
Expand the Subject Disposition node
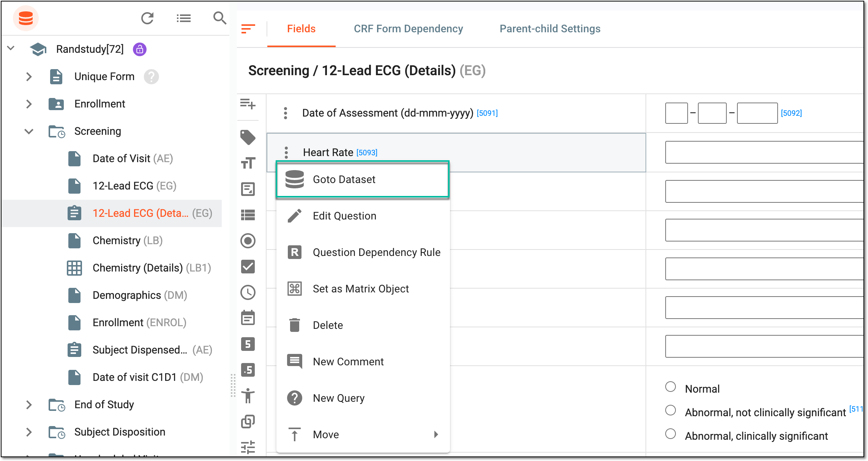(29, 432)
